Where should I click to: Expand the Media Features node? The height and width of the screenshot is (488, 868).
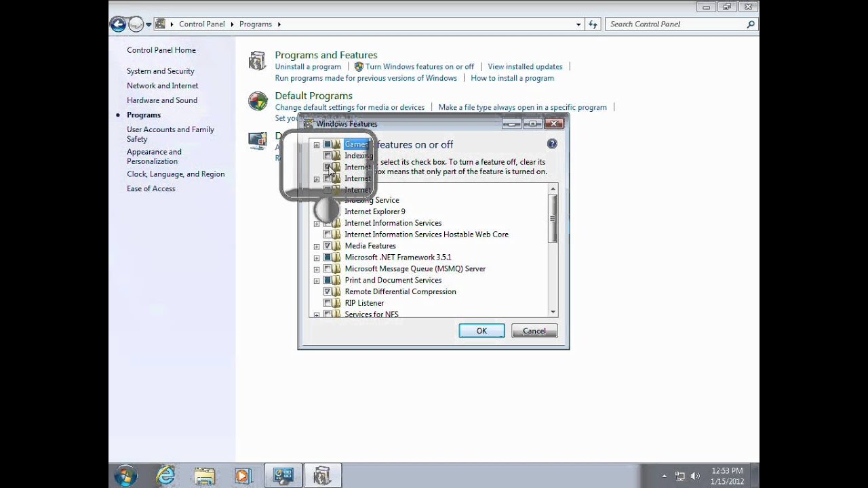(x=317, y=246)
